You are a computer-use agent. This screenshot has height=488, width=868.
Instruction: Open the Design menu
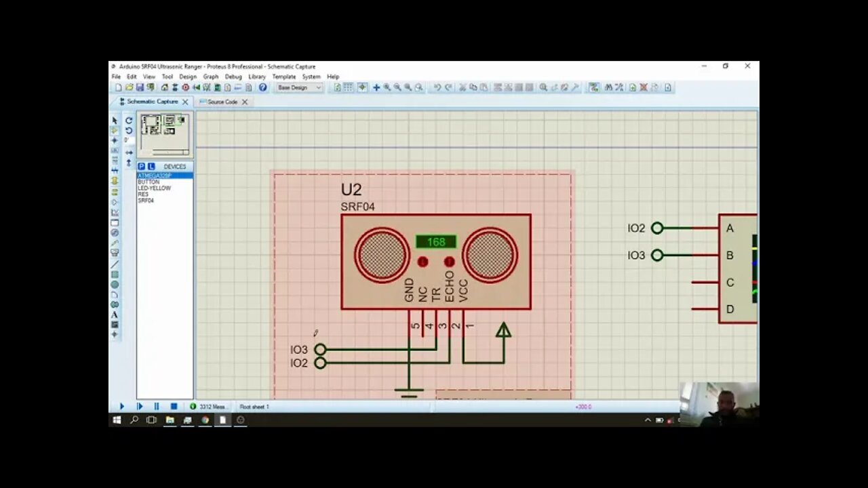188,77
